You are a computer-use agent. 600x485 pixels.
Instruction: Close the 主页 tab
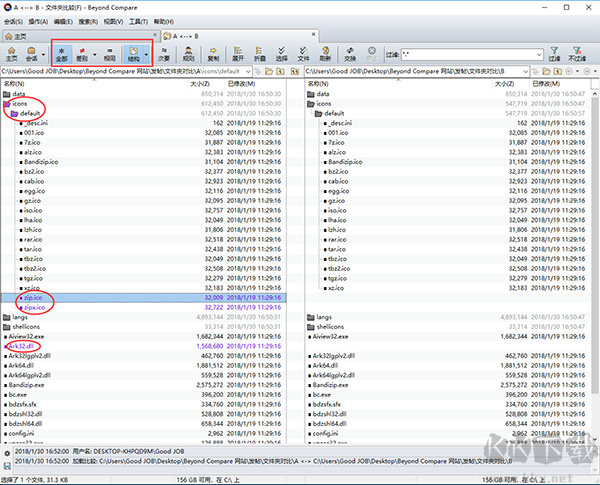pos(155,34)
